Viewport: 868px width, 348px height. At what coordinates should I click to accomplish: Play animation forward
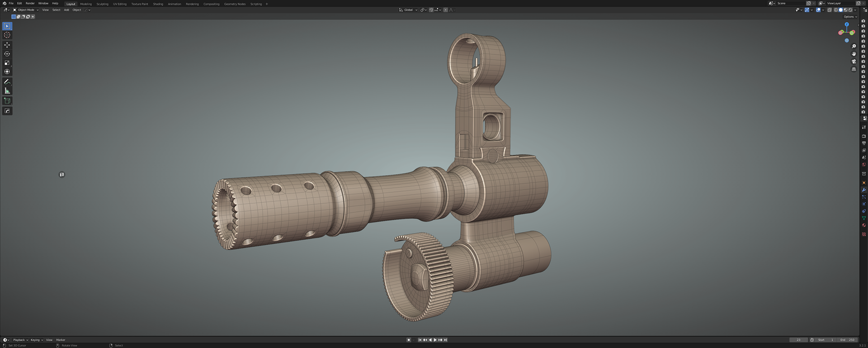point(435,340)
